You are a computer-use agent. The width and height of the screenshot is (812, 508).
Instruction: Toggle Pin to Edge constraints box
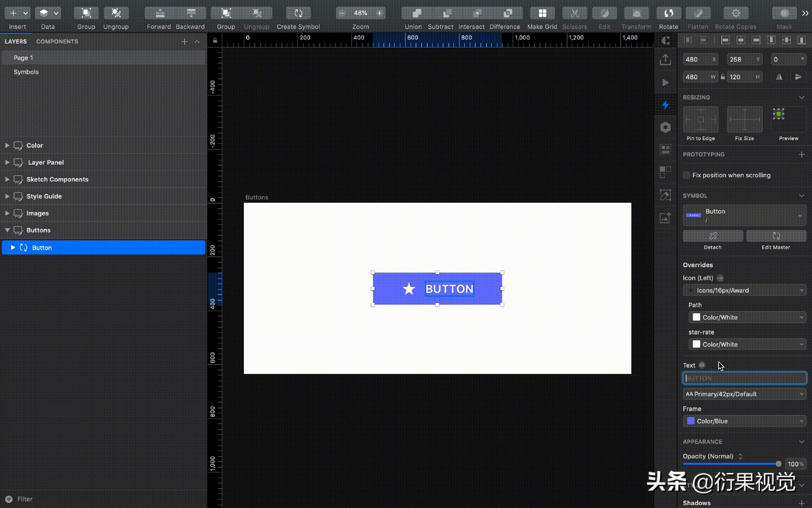pos(701,119)
